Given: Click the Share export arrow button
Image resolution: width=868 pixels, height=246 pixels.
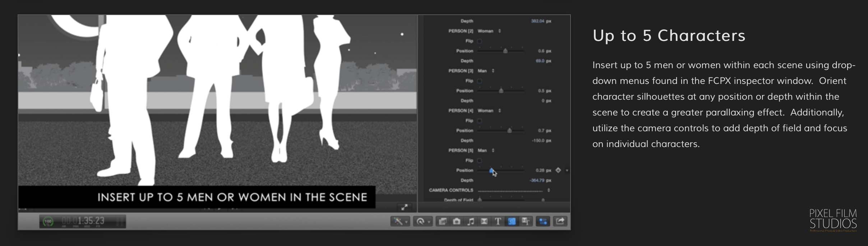Looking at the screenshot, I should [560, 222].
